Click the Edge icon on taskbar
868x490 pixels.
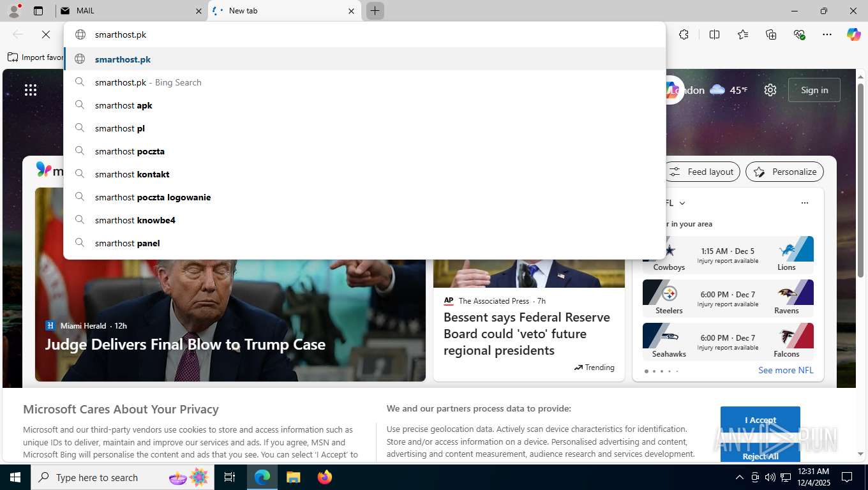click(262, 477)
